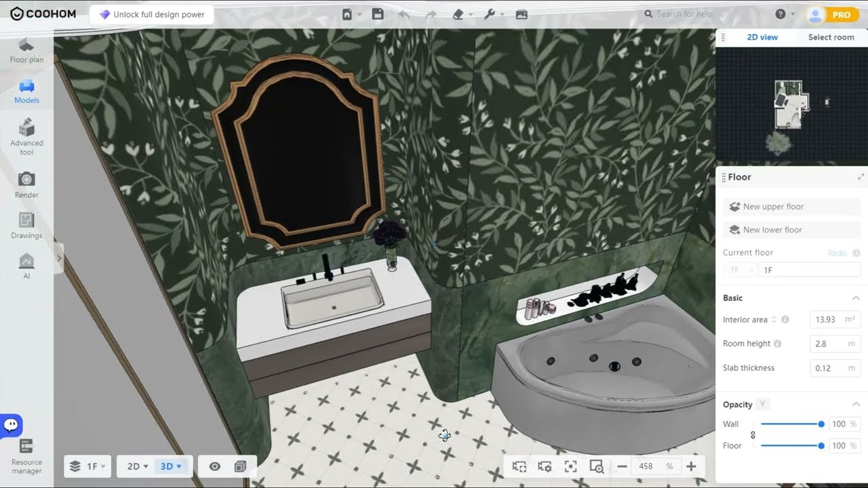Click the Interior area info icon
Viewport: 868px width, 488px height.
pyautogui.click(x=785, y=319)
